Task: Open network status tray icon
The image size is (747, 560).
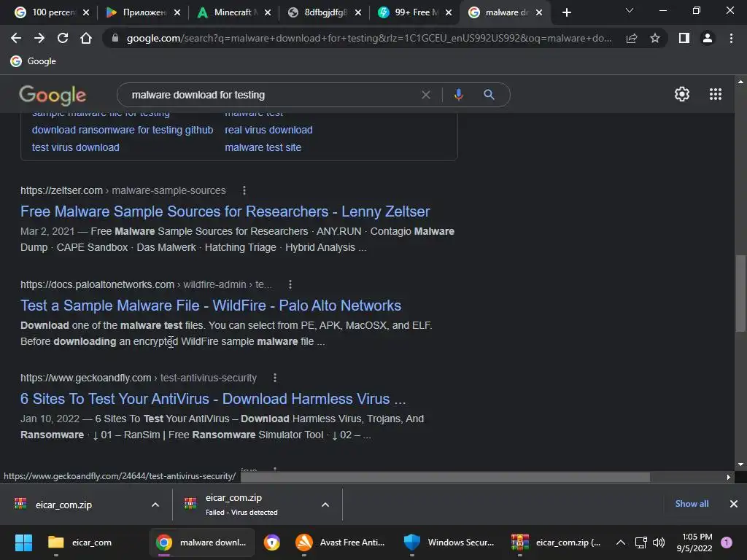Action: click(x=641, y=542)
